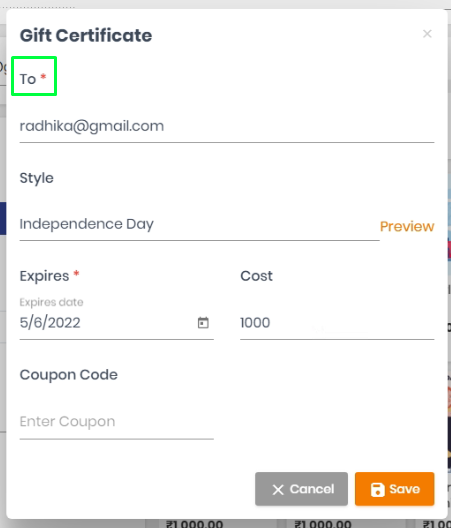Screen dimensions: 451x528
Task: Click the Expires date floating hint text
Action: [x=51, y=302]
